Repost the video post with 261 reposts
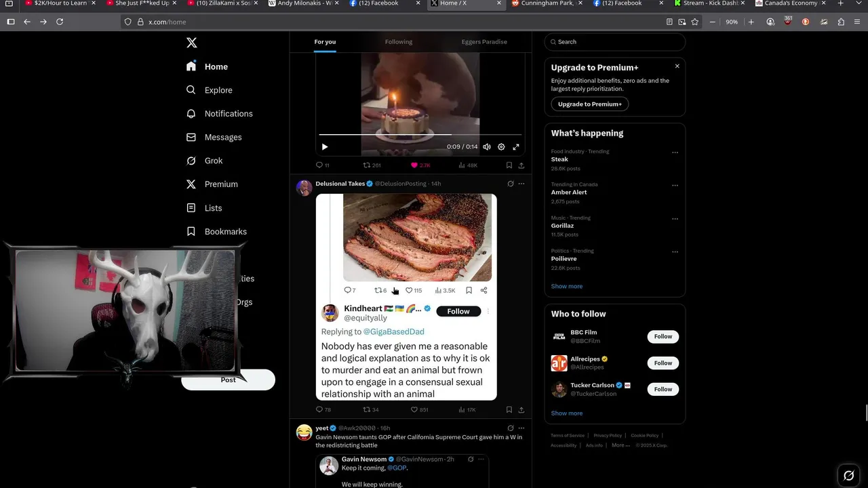 [372, 165]
